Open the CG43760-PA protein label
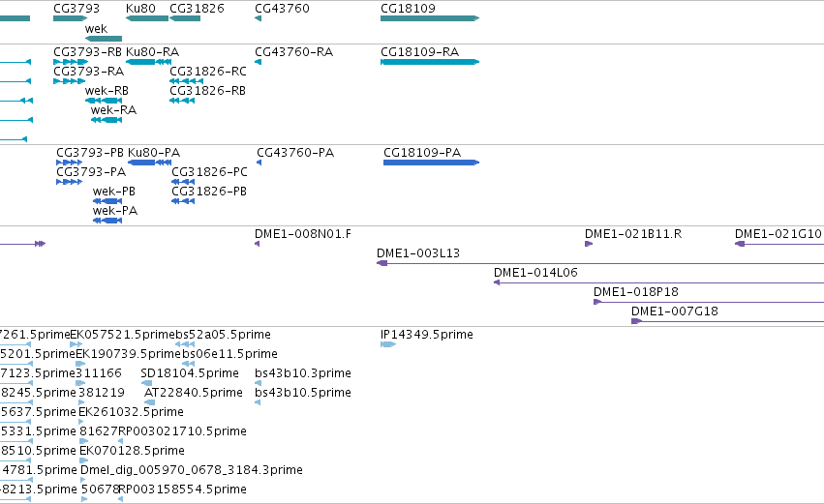This screenshot has height=504, width=824. point(295,153)
